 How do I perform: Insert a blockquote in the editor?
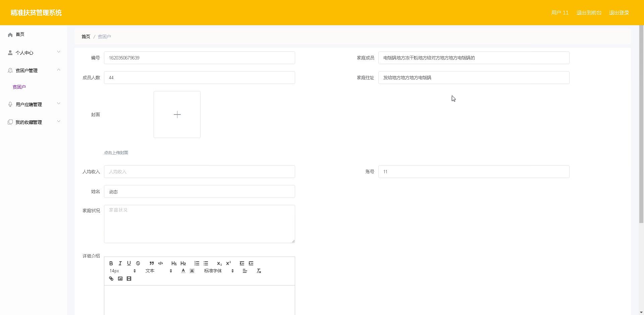point(152,263)
